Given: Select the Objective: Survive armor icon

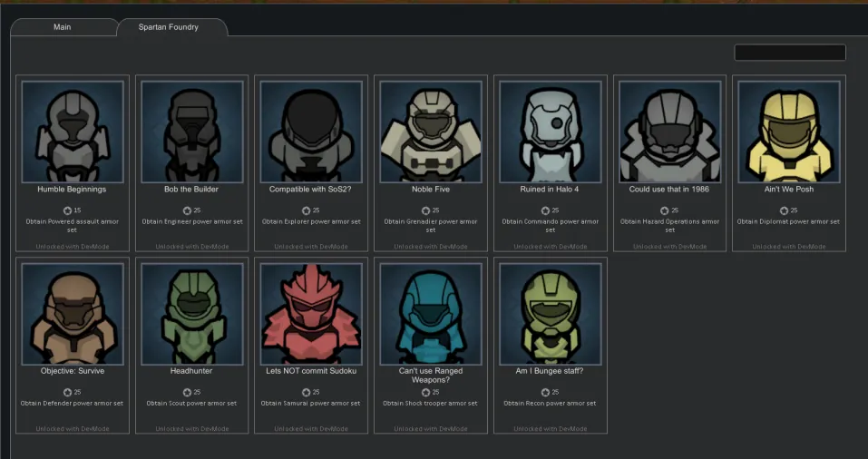Looking at the screenshot, I should pyautogui.click(x=72, y=314).
